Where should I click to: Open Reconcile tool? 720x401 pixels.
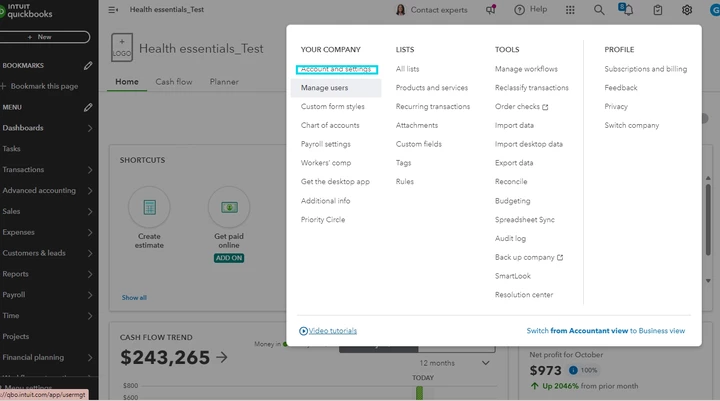(511, 182)
